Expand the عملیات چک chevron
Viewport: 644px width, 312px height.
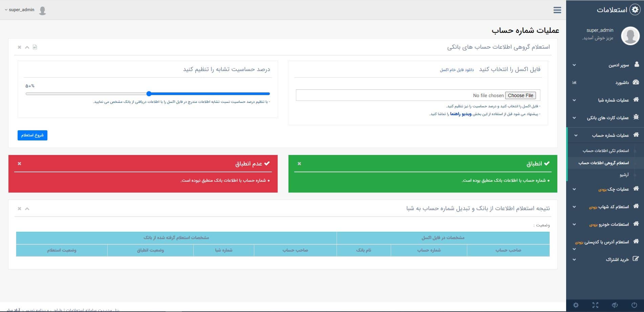574,189
